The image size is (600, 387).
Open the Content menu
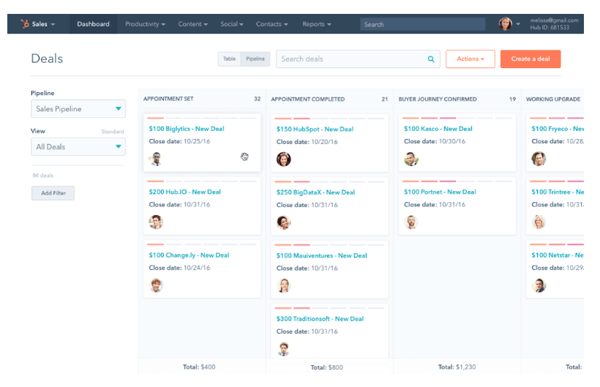point(192,24)
